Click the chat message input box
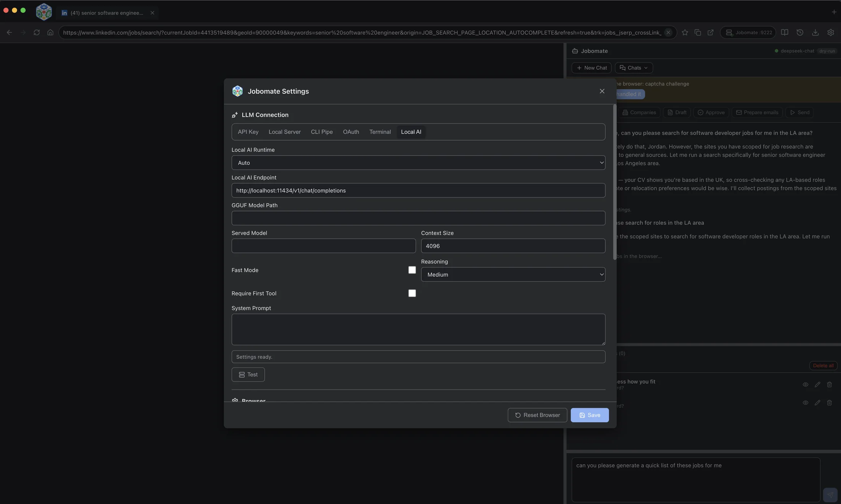 pos(696,480)
